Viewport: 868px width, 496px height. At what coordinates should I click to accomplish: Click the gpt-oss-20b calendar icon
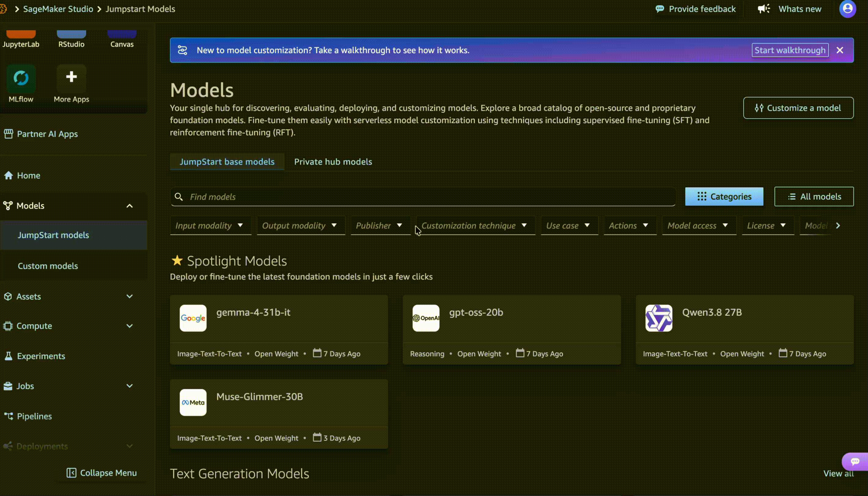520,353
